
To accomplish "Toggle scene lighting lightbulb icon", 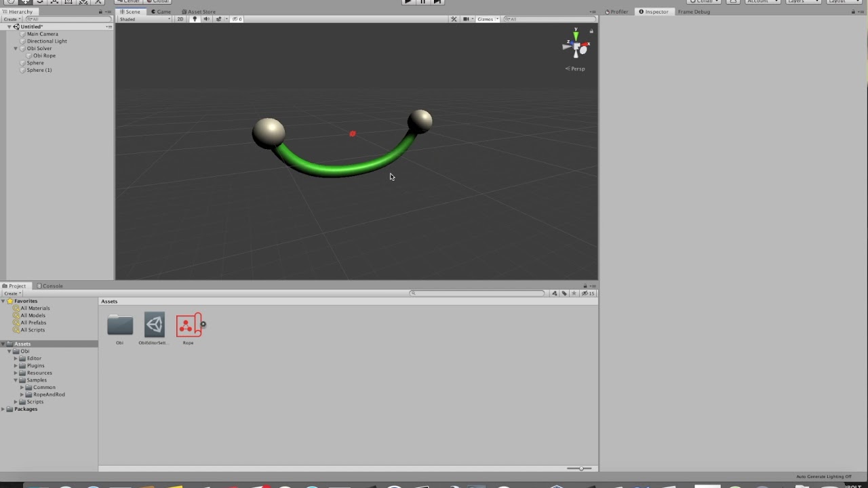I will (195, 19).
